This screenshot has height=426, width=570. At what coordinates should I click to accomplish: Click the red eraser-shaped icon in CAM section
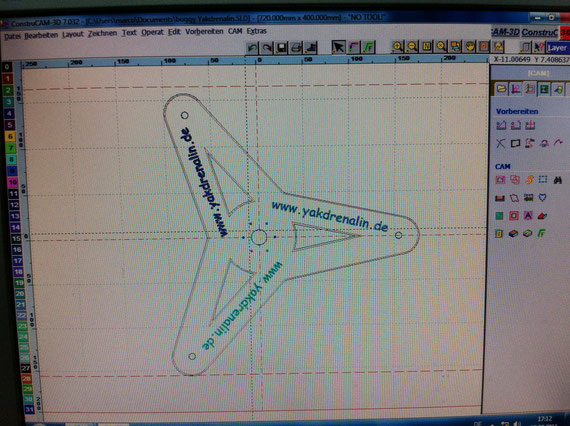[x=542, y=216]
